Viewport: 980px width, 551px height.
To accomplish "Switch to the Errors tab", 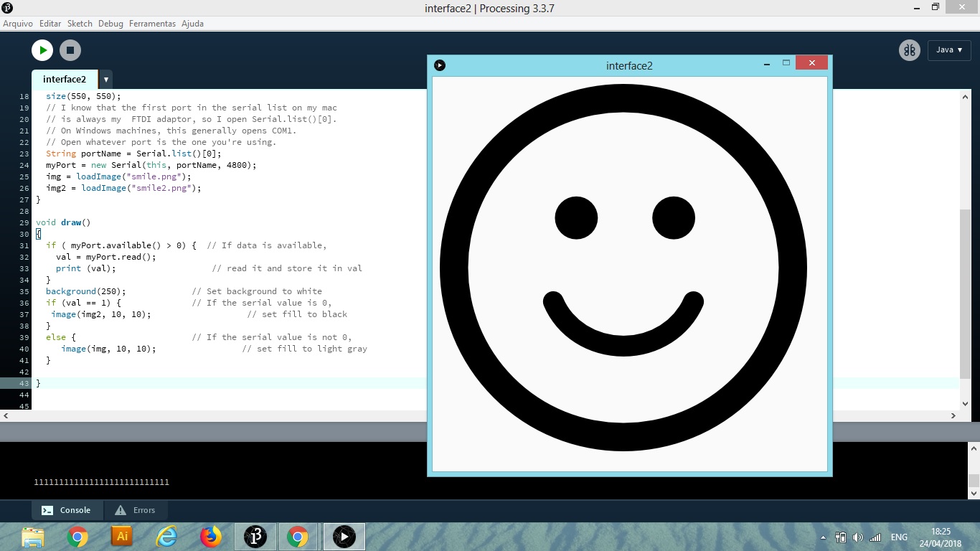I will click(x=136, y=510).
